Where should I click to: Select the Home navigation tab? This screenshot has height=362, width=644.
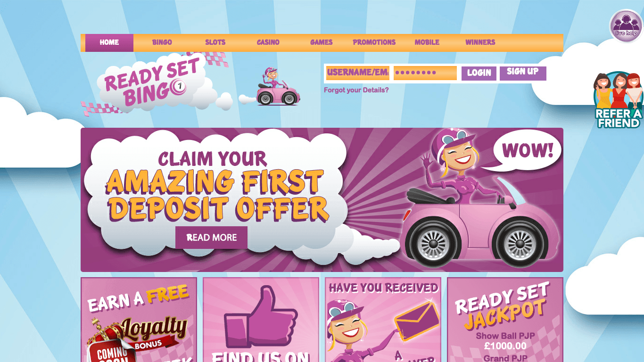pyautogui.click(x=109, y=42)
